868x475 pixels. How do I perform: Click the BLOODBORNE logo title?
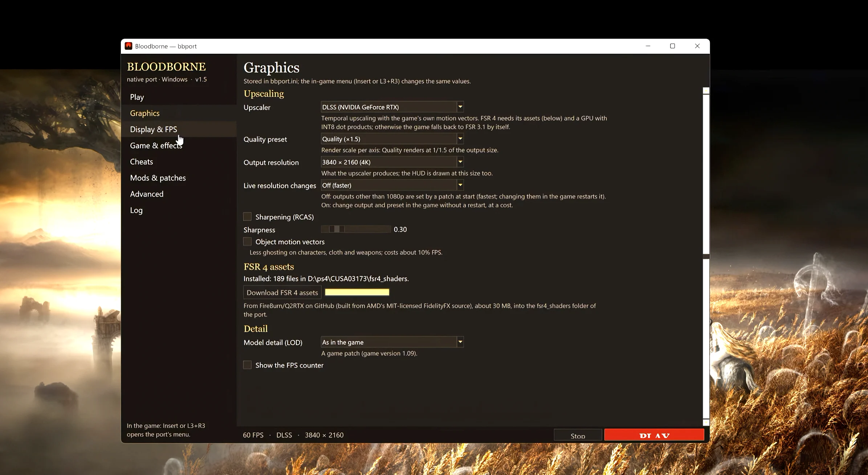coord(166,67)
